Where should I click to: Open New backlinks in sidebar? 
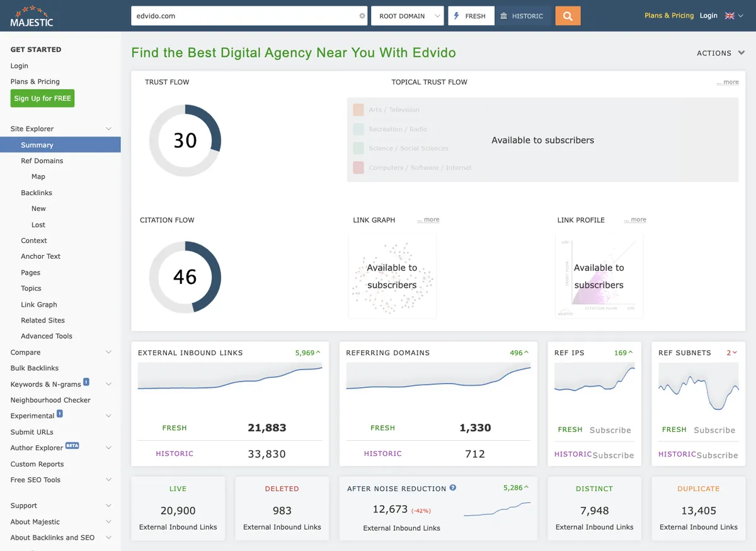38,208
